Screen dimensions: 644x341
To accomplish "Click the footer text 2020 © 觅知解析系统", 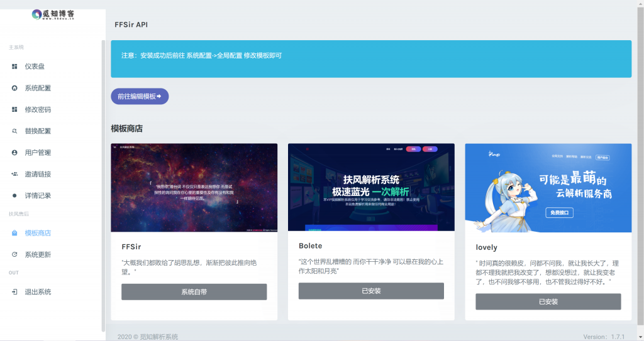I will pyautogui.click(x=148, y=337).
